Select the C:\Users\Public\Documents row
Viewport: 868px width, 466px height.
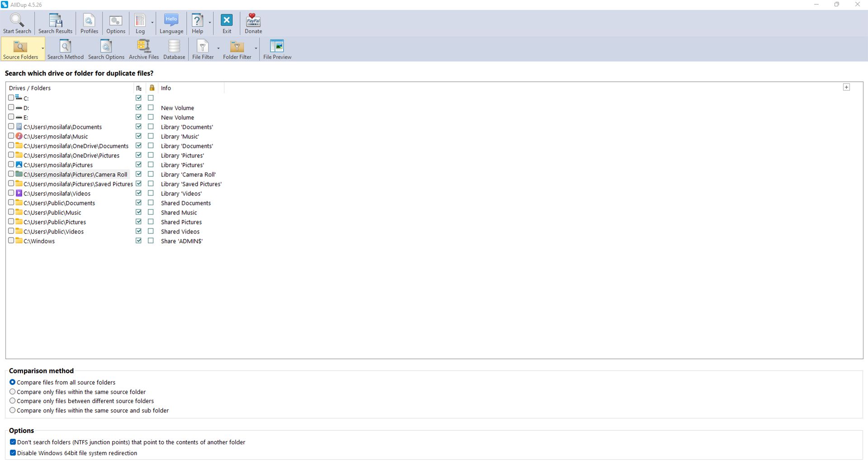[59, 203]
